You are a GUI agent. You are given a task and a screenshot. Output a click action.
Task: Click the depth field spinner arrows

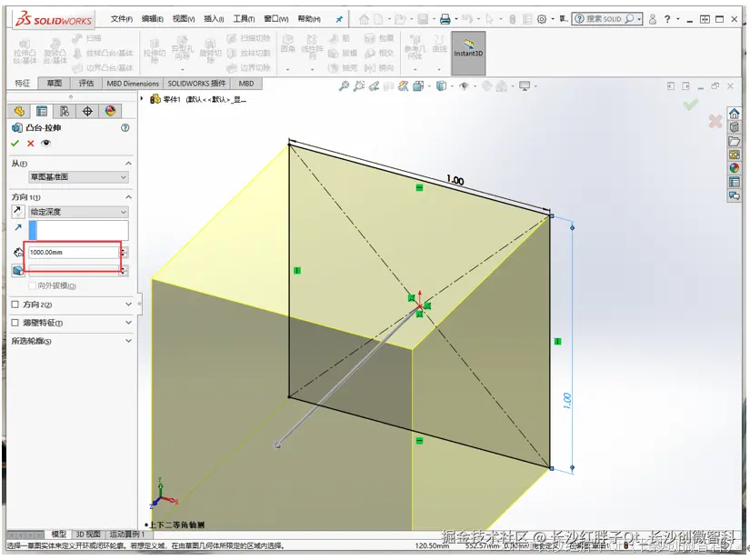[124, 252]
